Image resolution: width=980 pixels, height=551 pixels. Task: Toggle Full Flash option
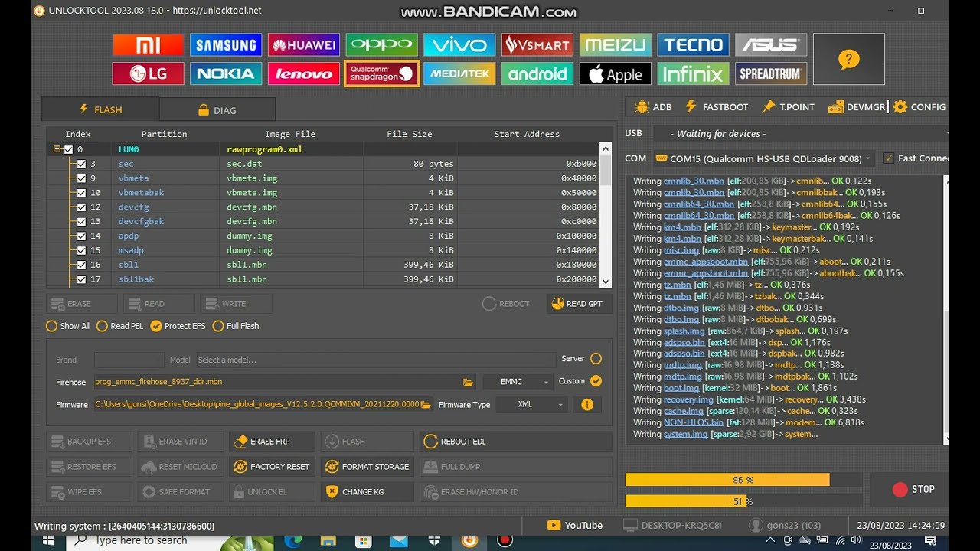coord(235,326)
